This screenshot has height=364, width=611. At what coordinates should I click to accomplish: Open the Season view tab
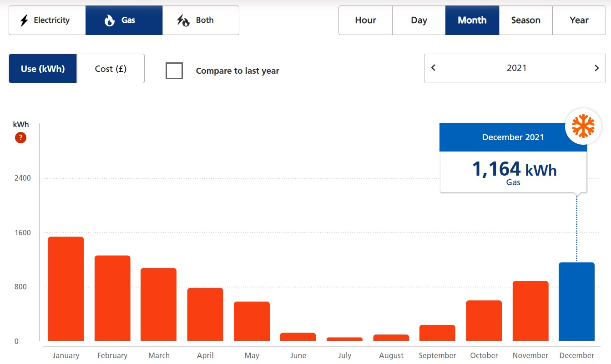pos(525,20)
